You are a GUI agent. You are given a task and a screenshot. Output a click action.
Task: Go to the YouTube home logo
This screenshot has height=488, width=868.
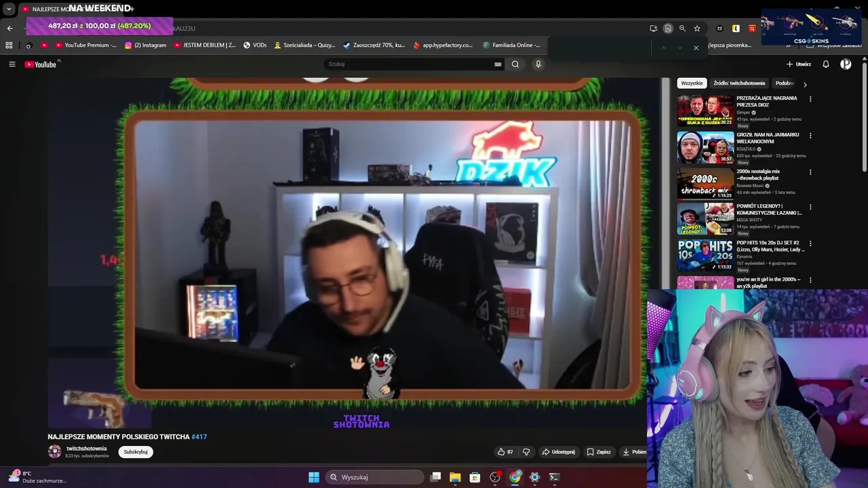[x=41, y=64]
